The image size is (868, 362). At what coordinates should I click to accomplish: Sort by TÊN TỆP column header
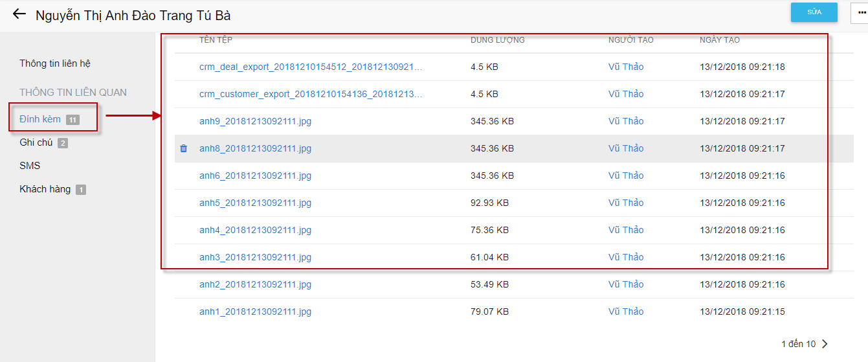click(x=216, y=40)
